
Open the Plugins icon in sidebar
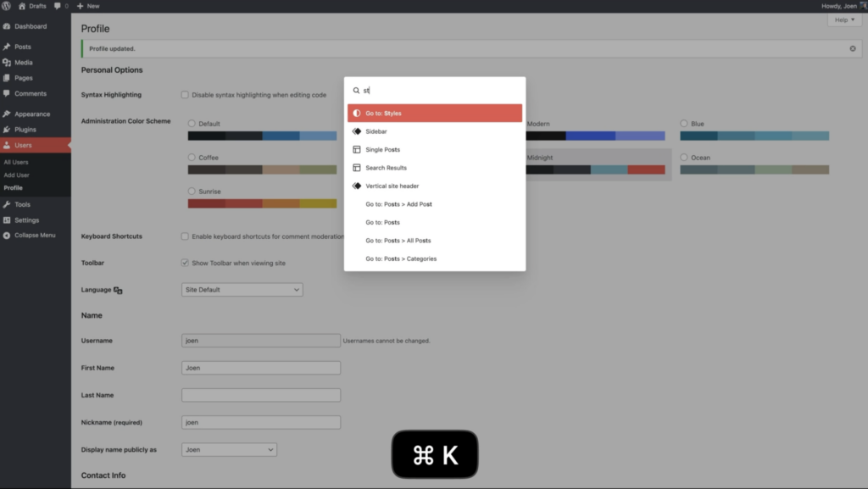[x=7, y=130]
